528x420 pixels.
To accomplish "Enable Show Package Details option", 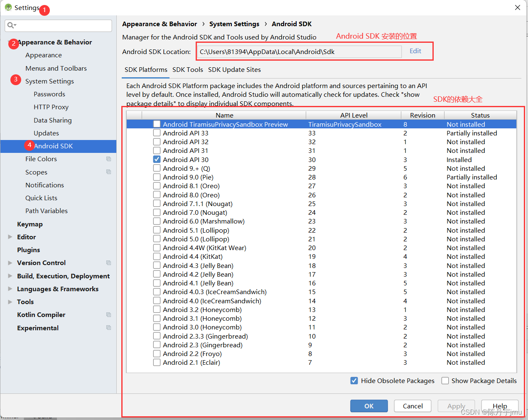I will pos(445,381).
